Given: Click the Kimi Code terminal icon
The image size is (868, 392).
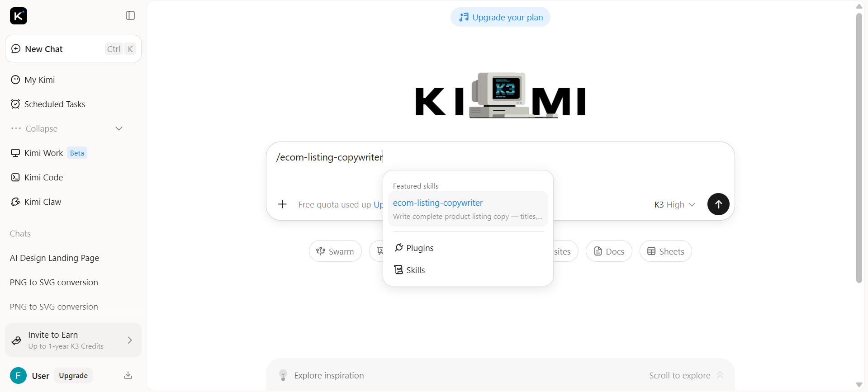Looking at the screenshot, I should pyautogui.click(x=15, y=177).
